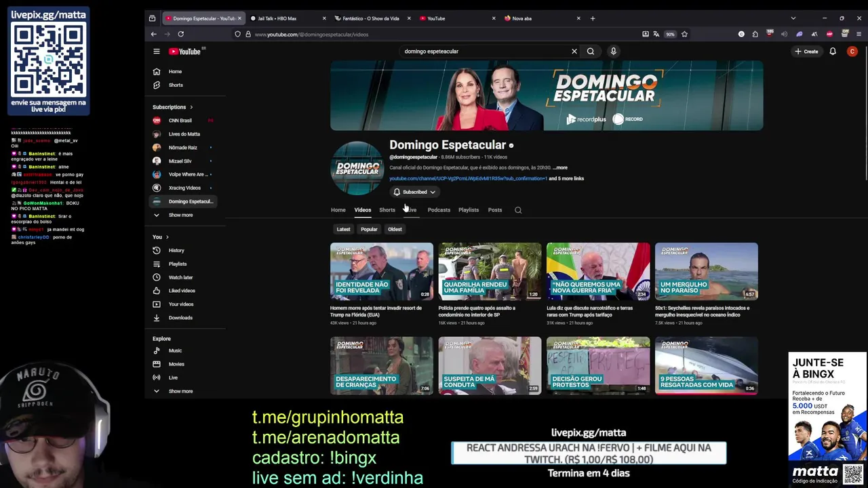Play the 'Identidade não foi revelada' video thumbnail
868x488 pixels.
(382, 271)
